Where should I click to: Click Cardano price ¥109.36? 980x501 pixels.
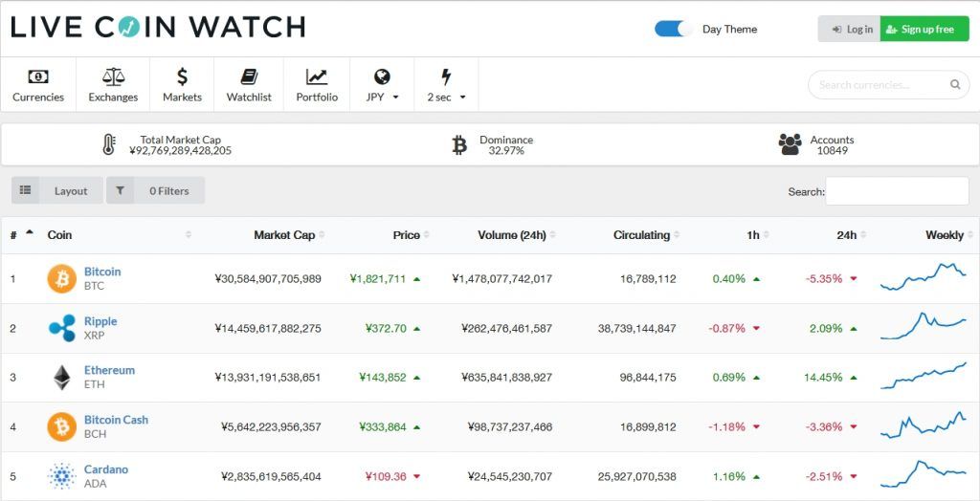click(x=386, y=476)
